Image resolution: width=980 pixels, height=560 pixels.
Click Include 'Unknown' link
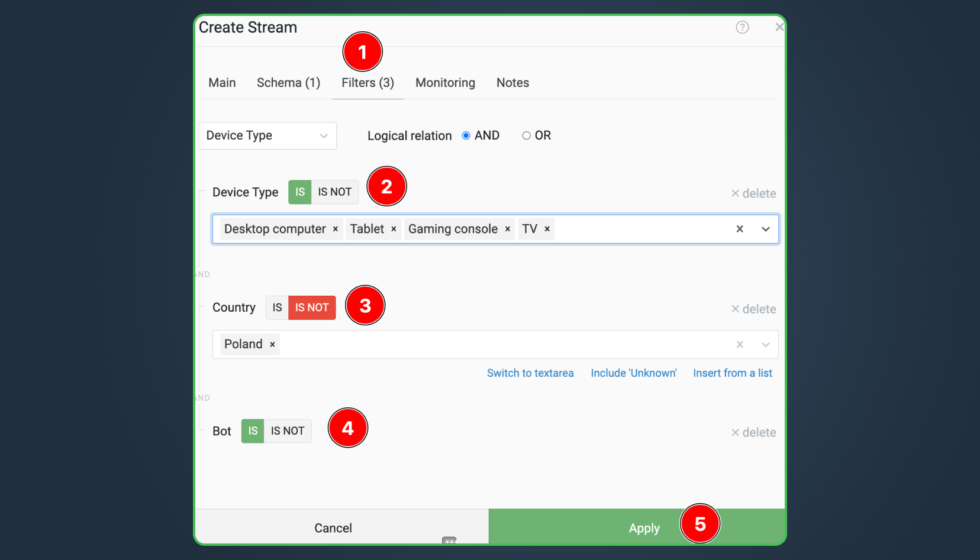[633, 373]
